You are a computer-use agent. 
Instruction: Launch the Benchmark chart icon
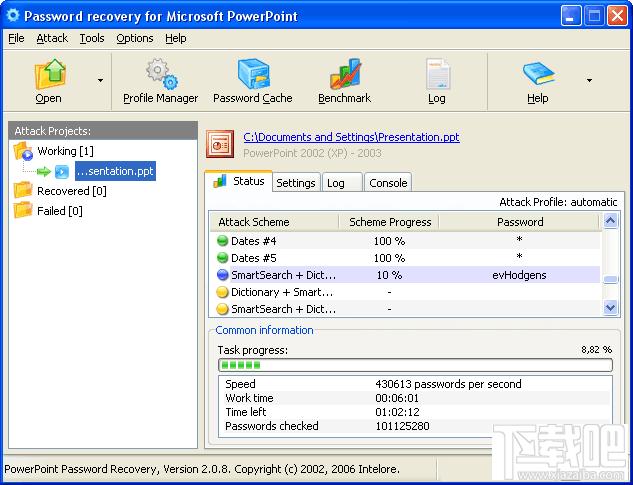(x=345, y=74)
